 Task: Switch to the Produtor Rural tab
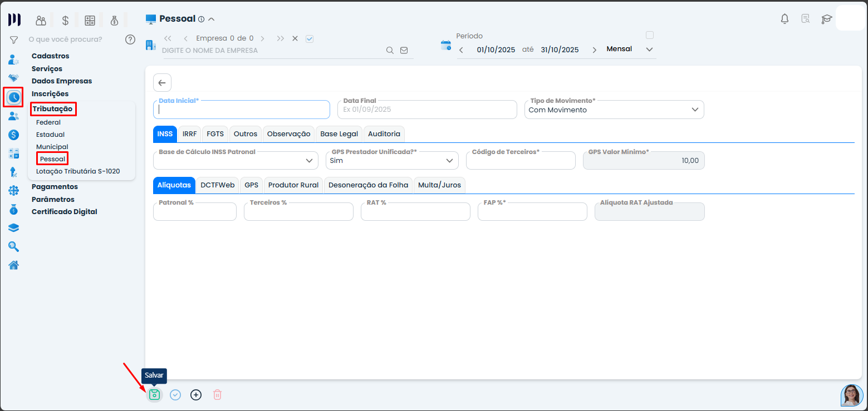pos(293,185)
